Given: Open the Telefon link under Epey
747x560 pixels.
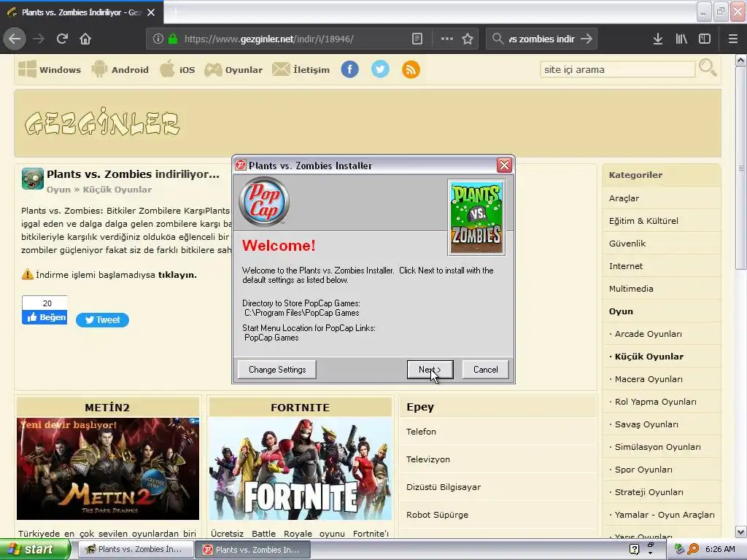Looking at the screenshot, I should coord(421,432).
